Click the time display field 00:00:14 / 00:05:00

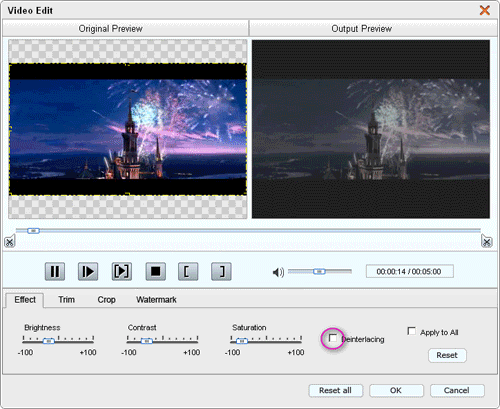pos(410,272)
